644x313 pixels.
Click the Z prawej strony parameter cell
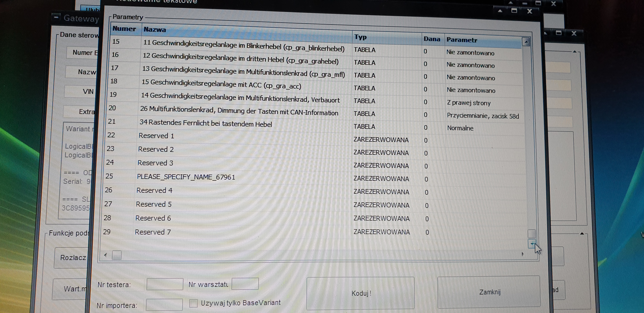[x=469, y=103]
